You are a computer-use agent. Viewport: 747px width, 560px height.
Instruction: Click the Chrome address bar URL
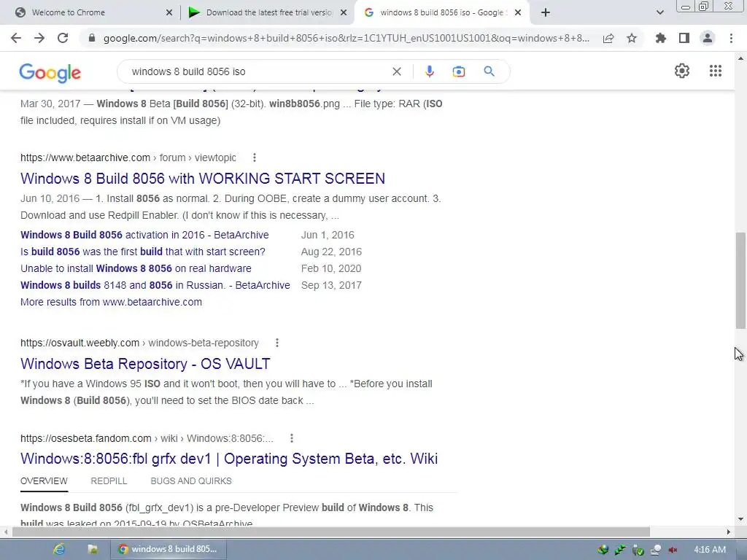tap(347, 38)
